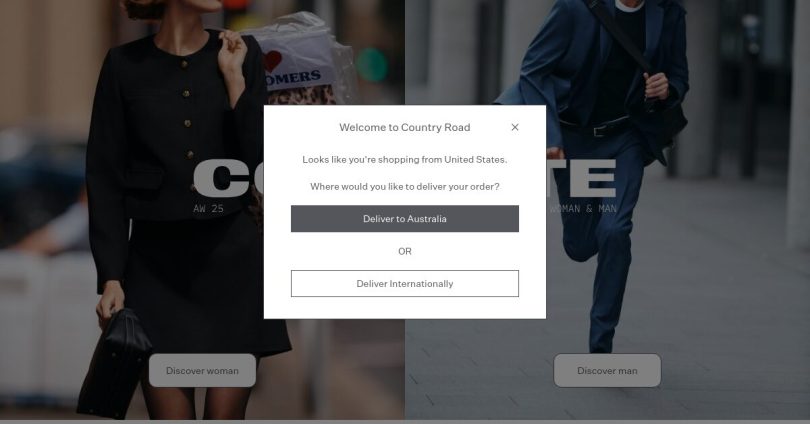
Task: Open Discover woman collection
Action: 202,370
